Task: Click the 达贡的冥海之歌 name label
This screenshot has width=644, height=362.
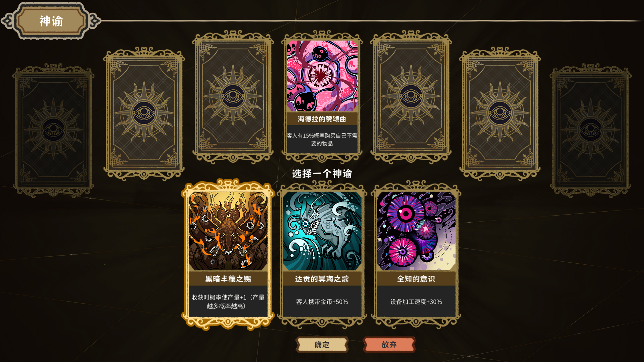Action: [322, 279]
